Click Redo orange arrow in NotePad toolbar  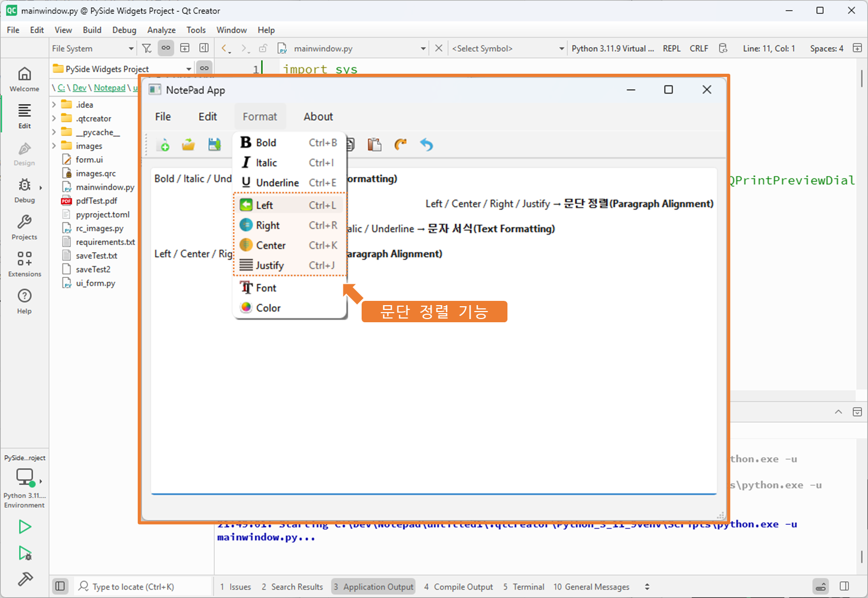[400, 144]
